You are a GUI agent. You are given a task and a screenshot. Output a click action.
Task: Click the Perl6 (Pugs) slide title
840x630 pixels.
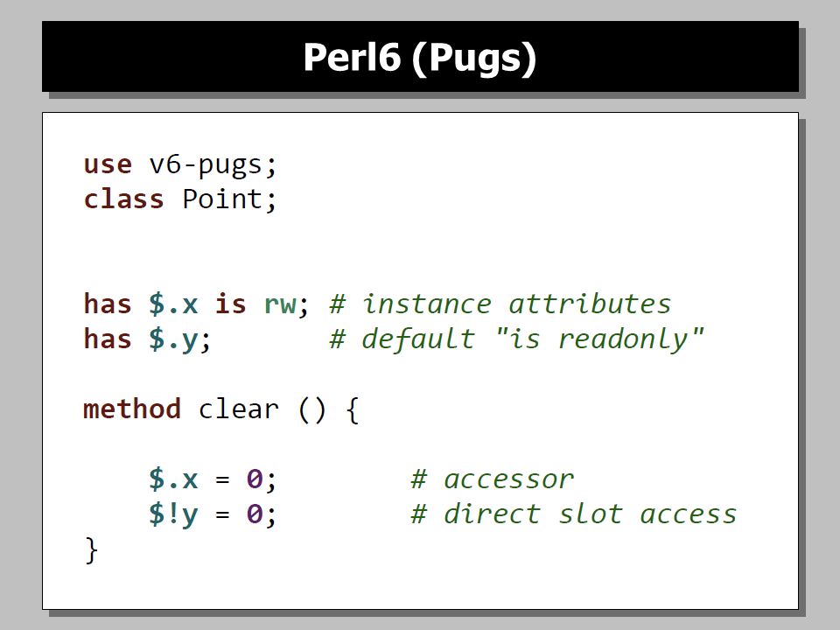pyautogui.click(x=420, y=58)
